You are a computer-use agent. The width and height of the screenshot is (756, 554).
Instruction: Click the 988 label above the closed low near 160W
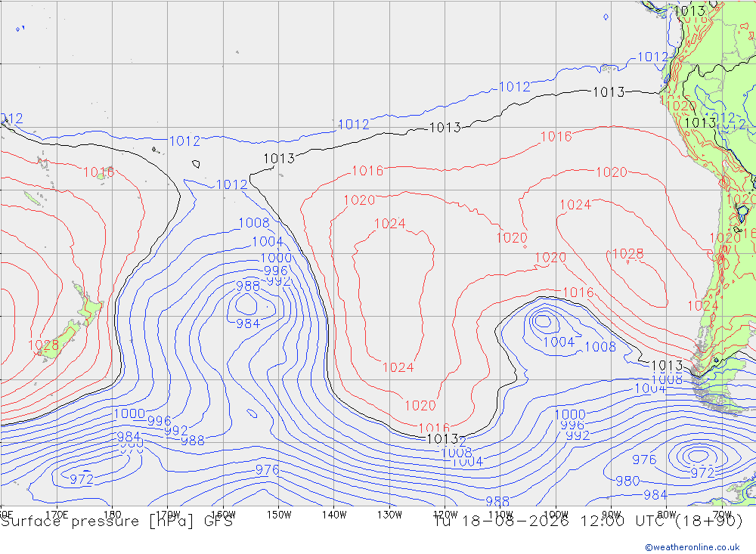pos(248,286)
